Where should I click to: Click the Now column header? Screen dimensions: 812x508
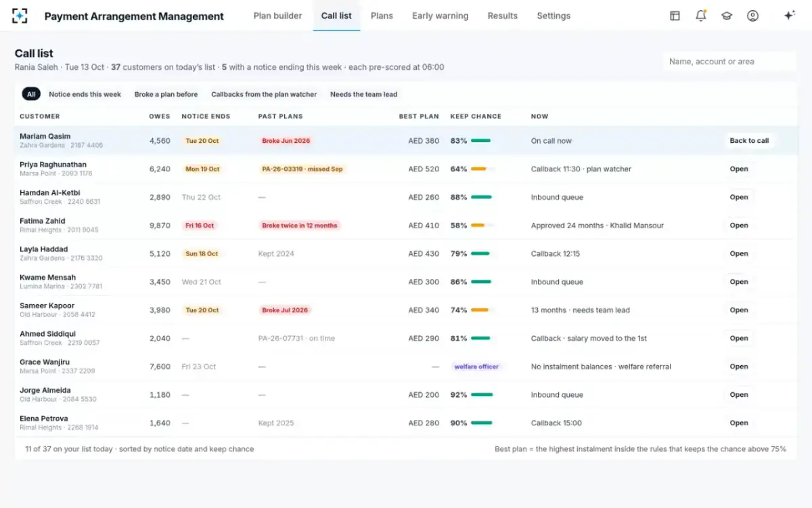[539, 117]
